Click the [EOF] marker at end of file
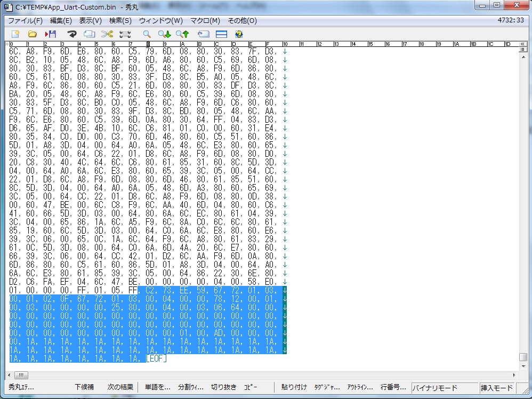Screen dimensions: 532x399 [x=156, y=358]
